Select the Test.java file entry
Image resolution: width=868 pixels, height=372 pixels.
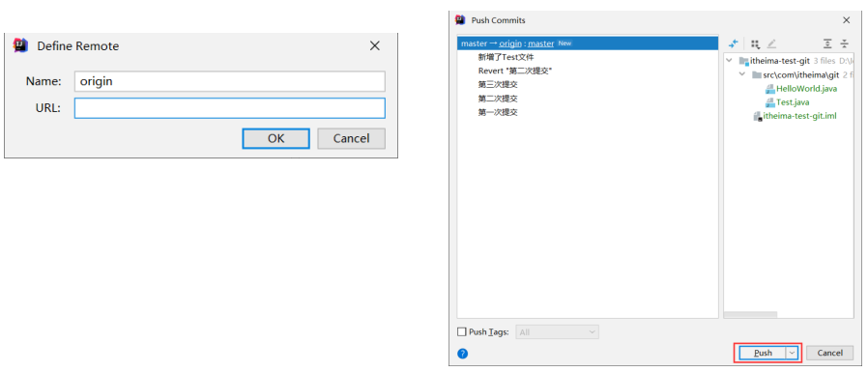(x=793, y=102)
